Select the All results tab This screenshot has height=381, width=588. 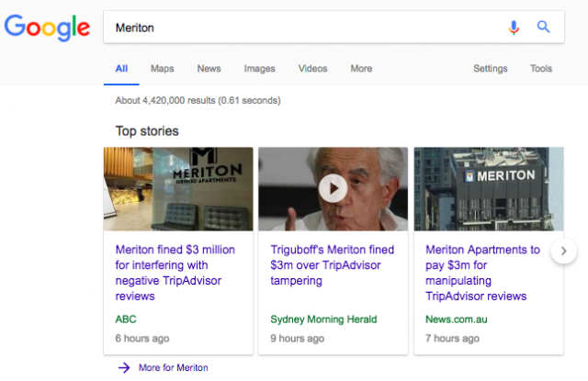pos(121,69)
